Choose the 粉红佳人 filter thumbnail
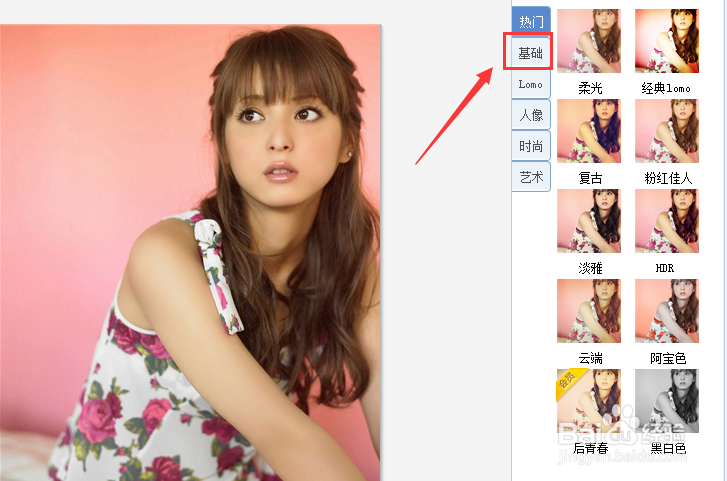 (x=667, y=131)
